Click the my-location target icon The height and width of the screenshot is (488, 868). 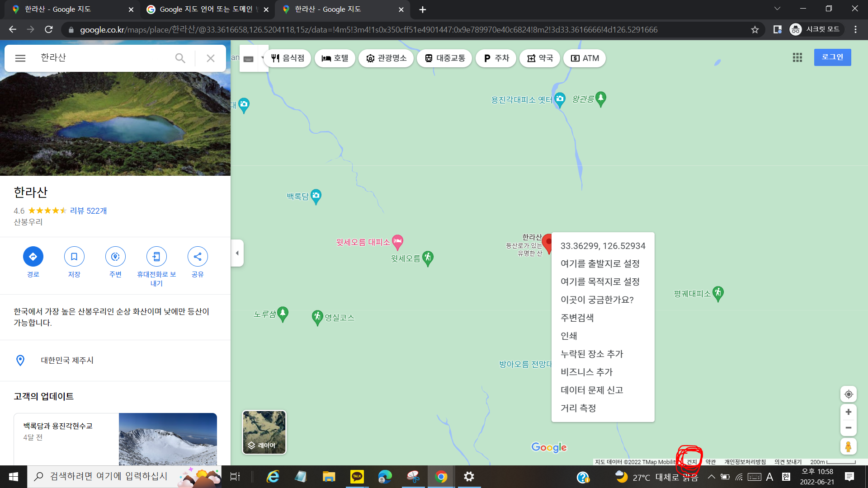tap(849, 394)
